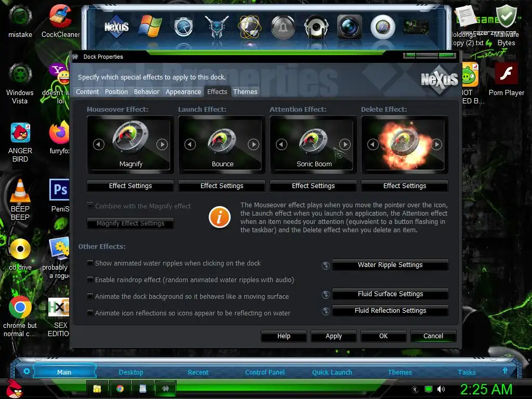This screenshot has width=532, height=399.
Task: Click the Apply button
Action: pos(334,336)
